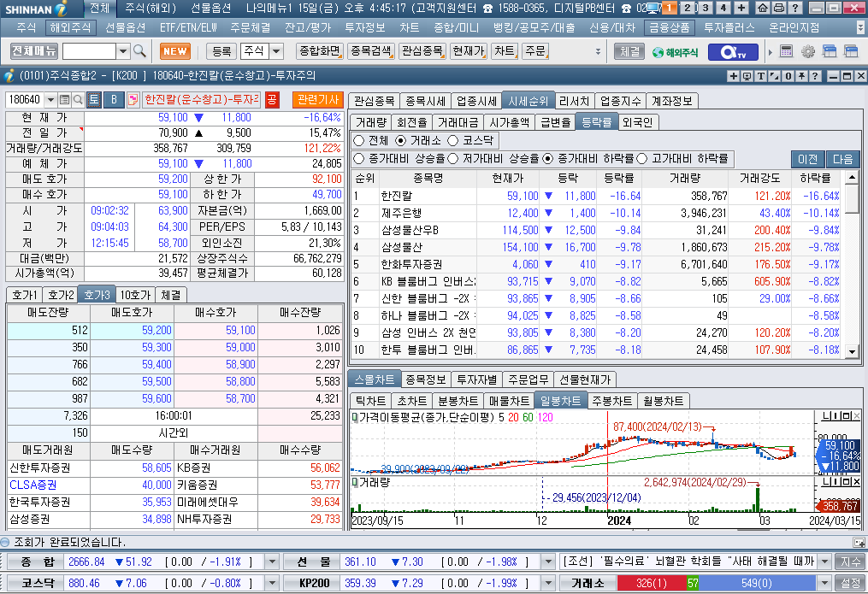This screenshot has width=868, height=594.
Task: Open help question mark in top title bar
Action: pyautogui.click(x=795, y=8)
